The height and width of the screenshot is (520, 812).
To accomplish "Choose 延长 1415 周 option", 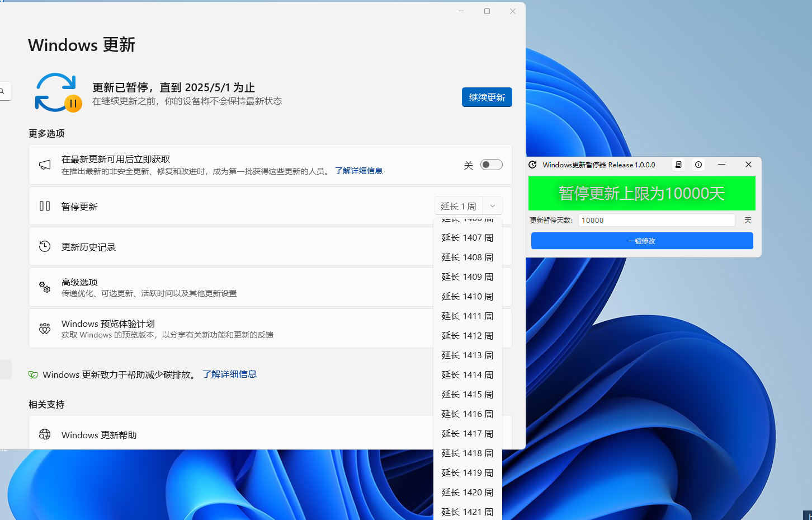I will coord(468,395).
